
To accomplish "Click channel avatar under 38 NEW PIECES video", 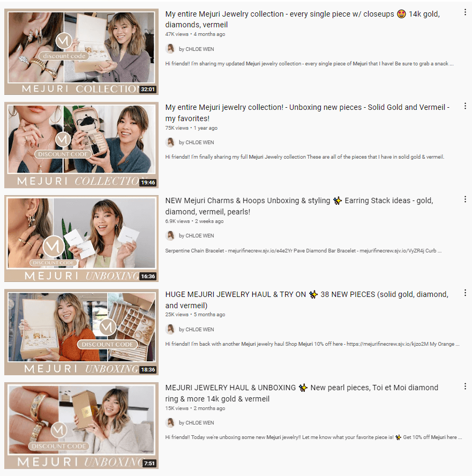I will pos(170,329).
